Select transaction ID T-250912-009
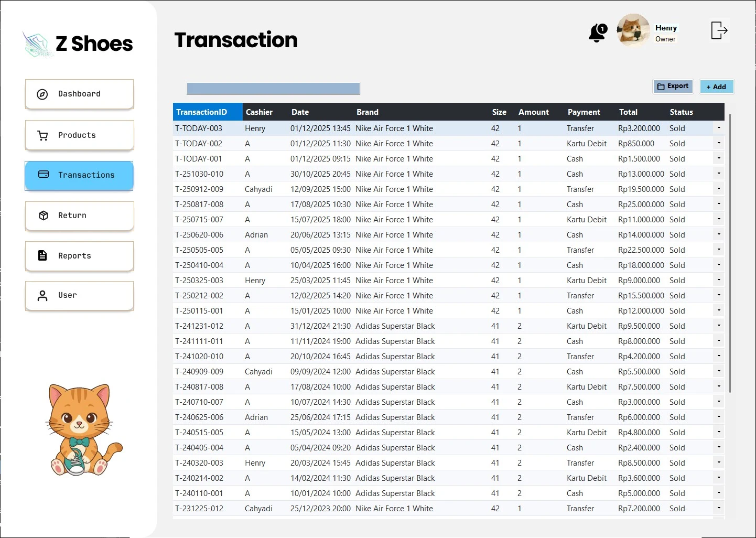The height and width of the screenshot is (538, 756). point(199,189)
